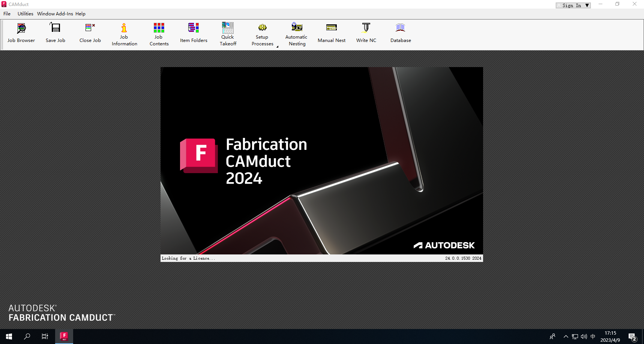The width and height of the screenshot is (644, 344).
Task: Open the network status tray icon
Action: tap(575, 337)
